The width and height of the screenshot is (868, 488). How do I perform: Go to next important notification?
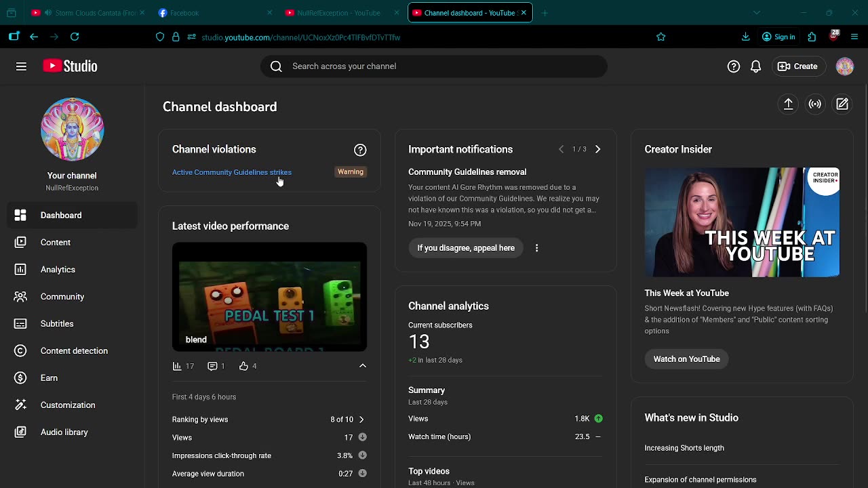tap(597, 149)
